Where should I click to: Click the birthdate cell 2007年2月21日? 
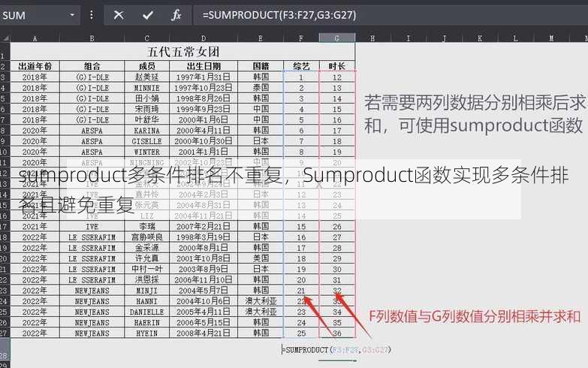point(204,227)
